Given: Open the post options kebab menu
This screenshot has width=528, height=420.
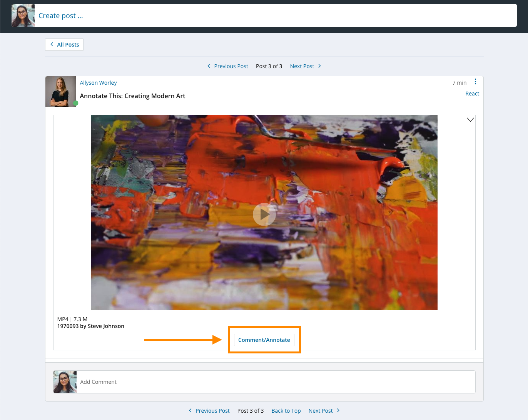Looking at the screenshot, I should tap(475, 82).
